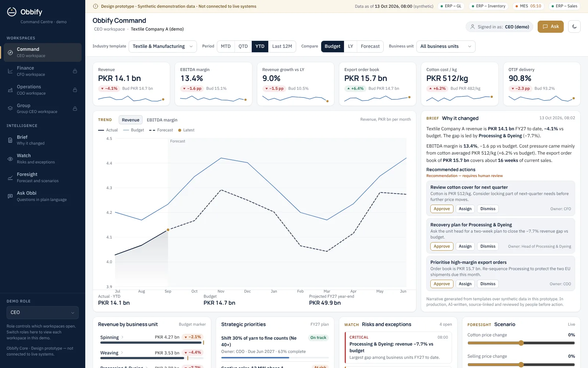Expand Spinning business unit chevron
The image size is (588, 368).
click(122, 337)
